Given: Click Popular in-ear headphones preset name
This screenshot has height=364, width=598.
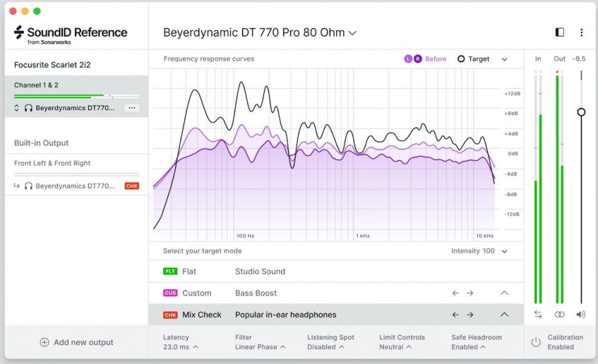Looking at the screenshot, I should [x=285, y=315].
